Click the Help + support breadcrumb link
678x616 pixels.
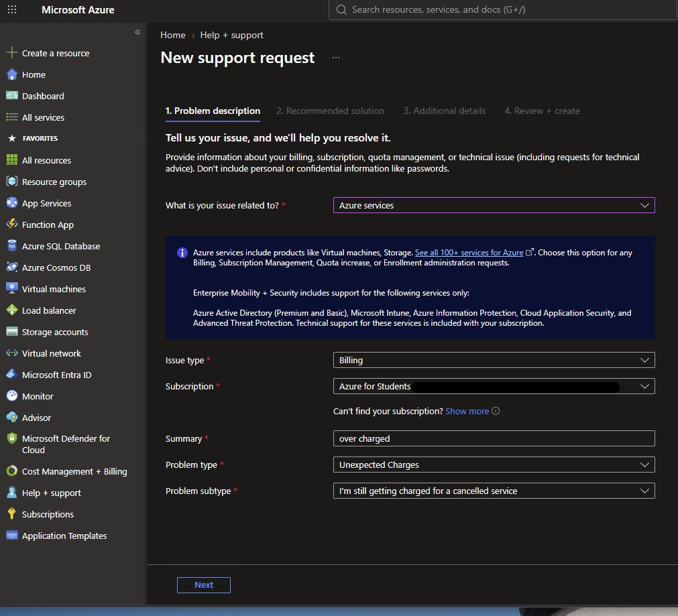point(232,35)
